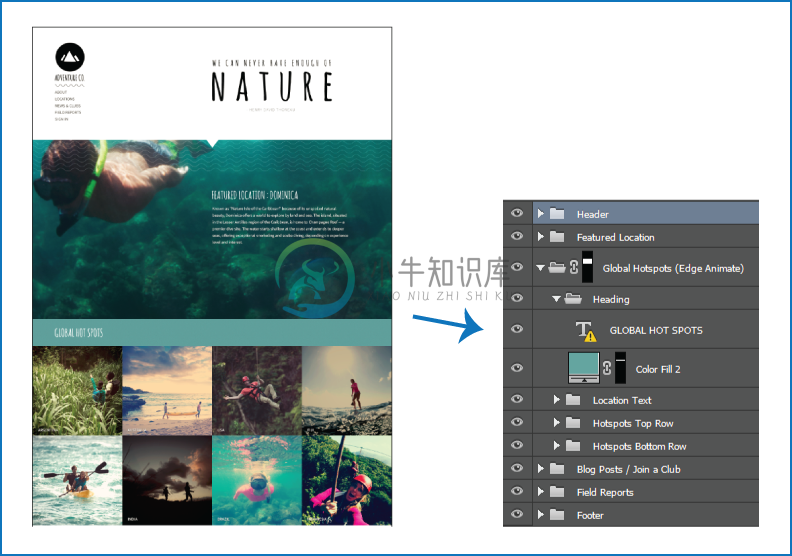Viewport: 792px width, 556px height.
Task: Select the Color Fill 2 layer name
Action: (658, 369)
